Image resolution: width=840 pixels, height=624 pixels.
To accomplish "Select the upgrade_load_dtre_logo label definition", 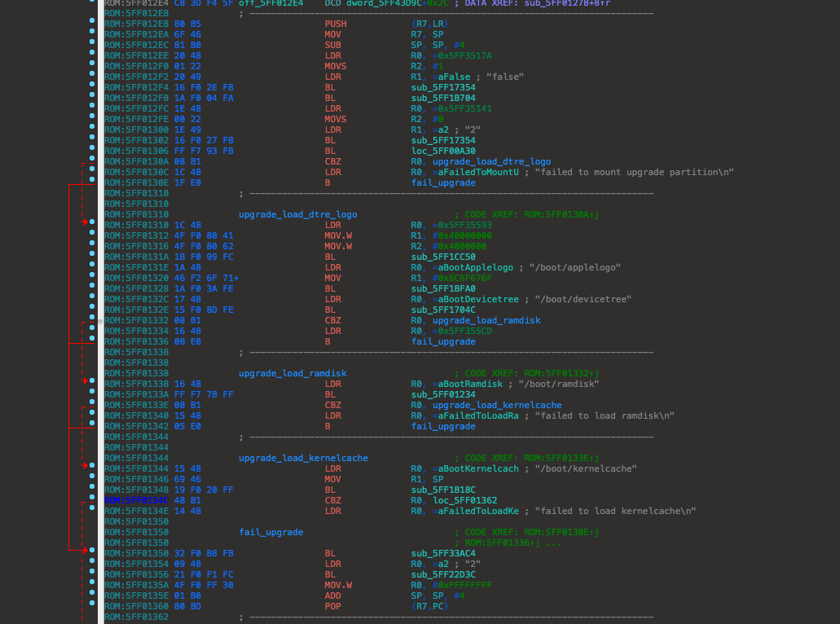I will pyautogui.click(x=297, y=215).
